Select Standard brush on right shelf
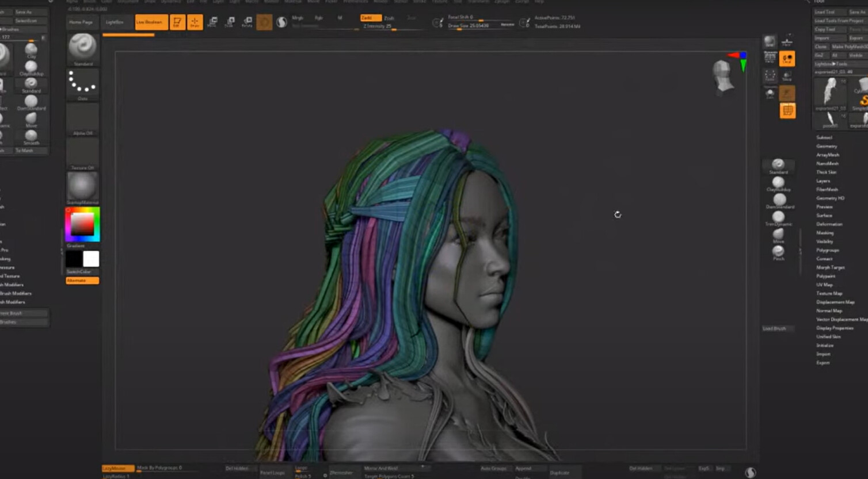 [778, 167]
